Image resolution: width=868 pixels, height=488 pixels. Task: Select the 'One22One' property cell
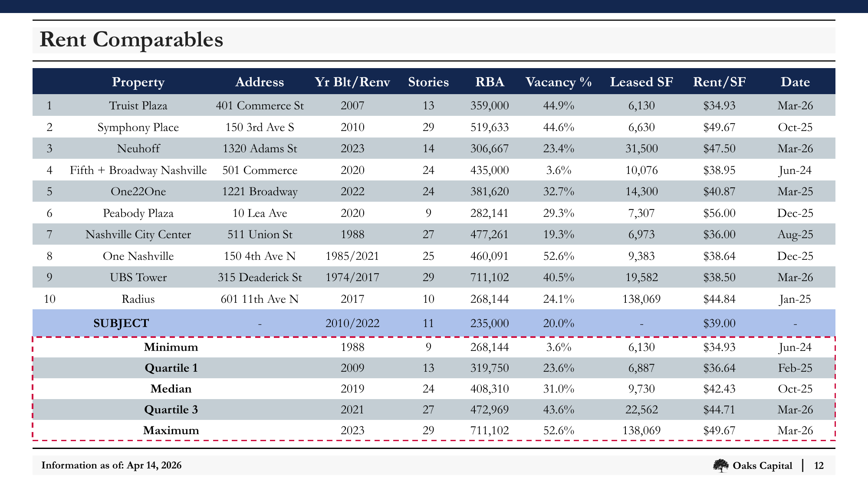(138, 191)
